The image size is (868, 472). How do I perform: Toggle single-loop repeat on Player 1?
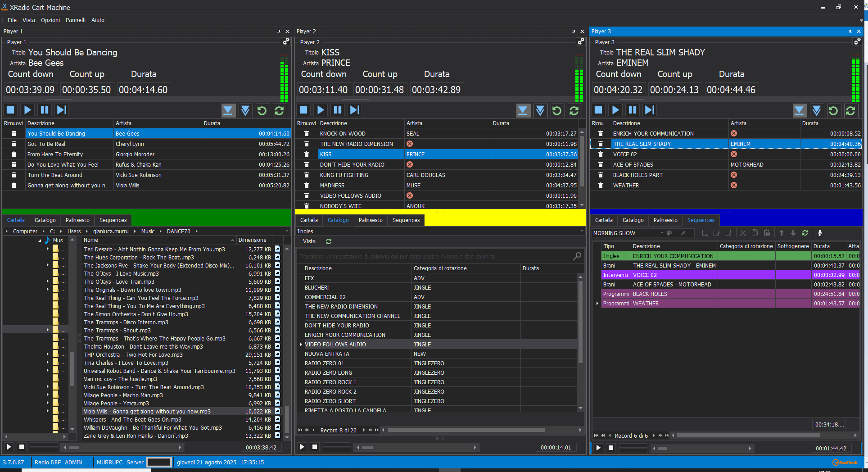(x=262, y=110)
